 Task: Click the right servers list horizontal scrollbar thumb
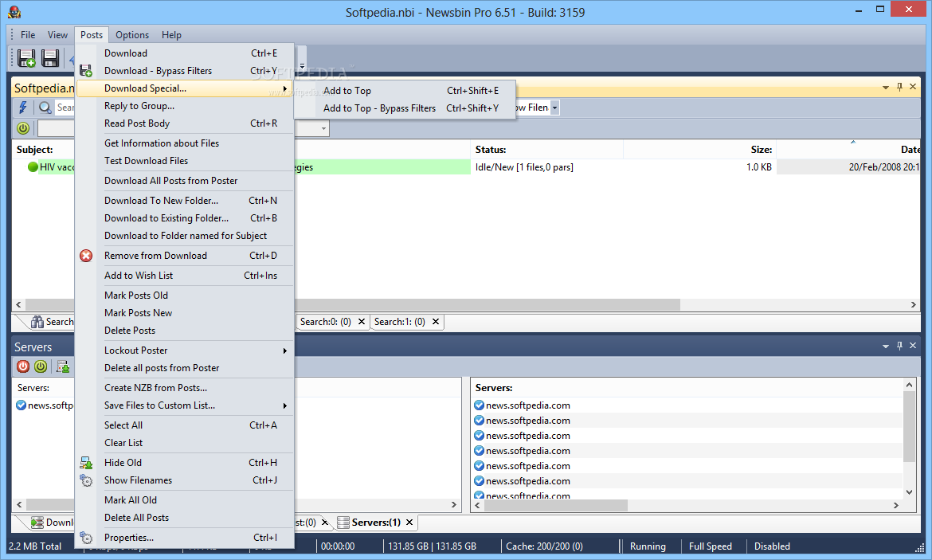(x=556, y=505)
